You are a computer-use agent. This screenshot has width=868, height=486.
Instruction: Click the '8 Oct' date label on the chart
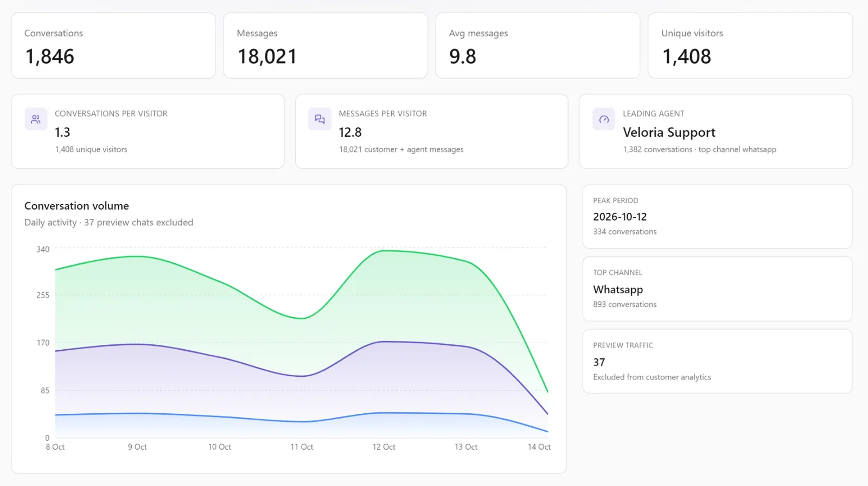click(55, 447)
